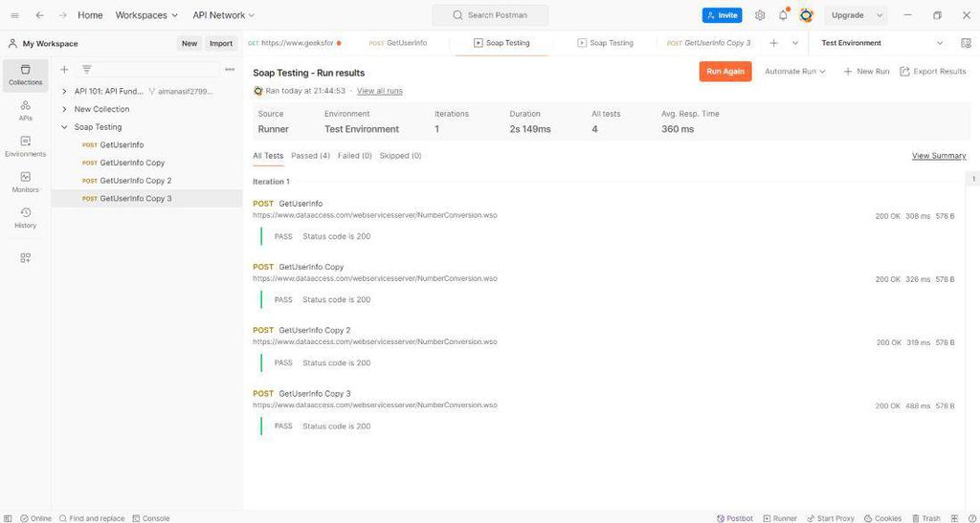Image resolution: width=980 pixels, height=523 pixels.
Task: Start Proxy from status bar
Action: pos(831,518)
